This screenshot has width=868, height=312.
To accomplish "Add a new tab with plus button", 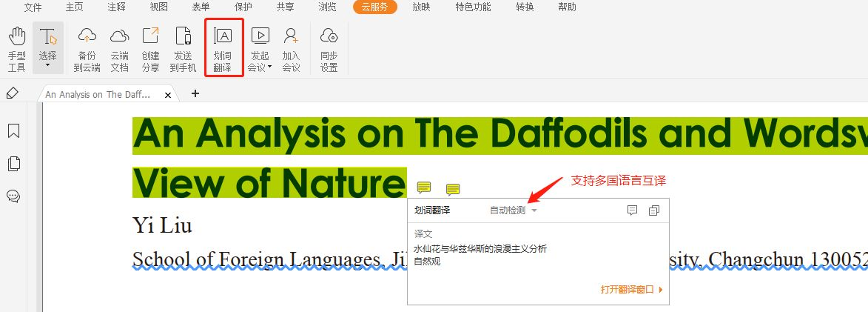I will tap(195, 93).
